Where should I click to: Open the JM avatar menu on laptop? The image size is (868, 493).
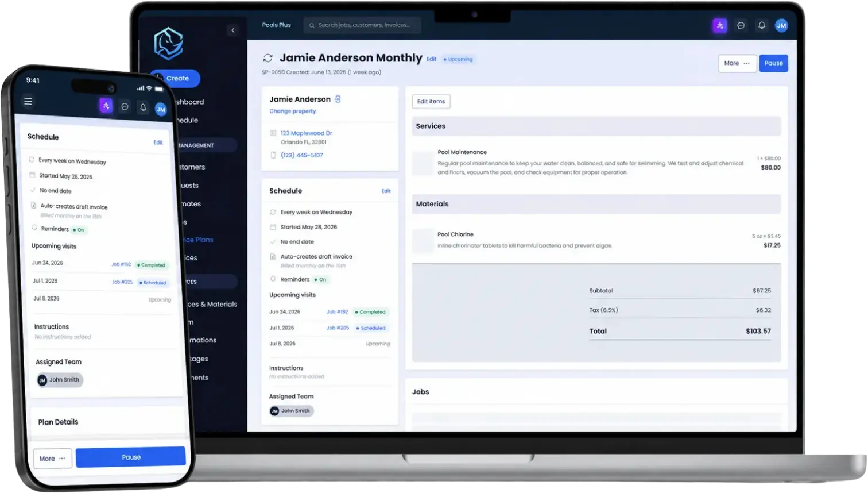click(781, 25)
